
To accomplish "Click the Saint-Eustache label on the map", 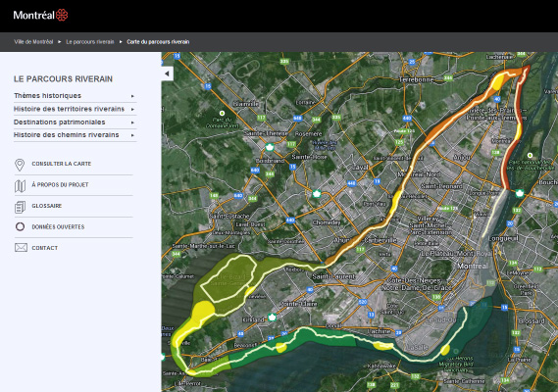I will pyautogui.click(x=229, y=216).
